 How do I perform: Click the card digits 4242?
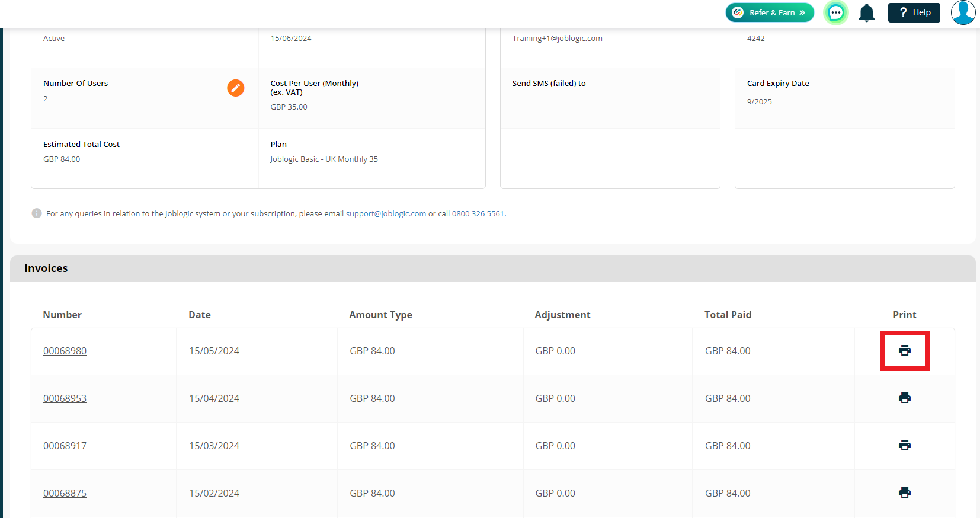756,38
